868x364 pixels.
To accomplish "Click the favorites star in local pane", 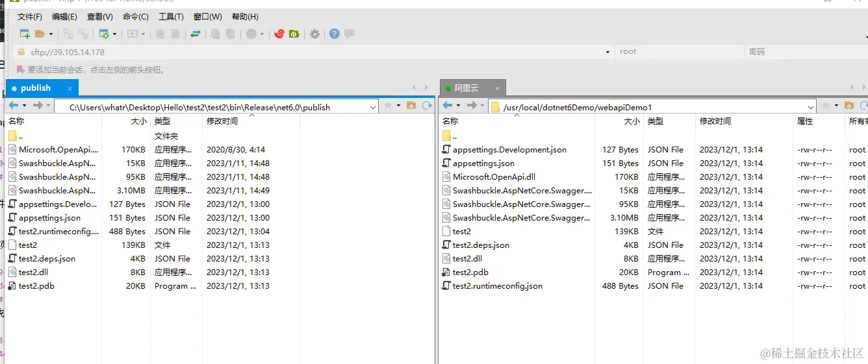I will point(388,105).
